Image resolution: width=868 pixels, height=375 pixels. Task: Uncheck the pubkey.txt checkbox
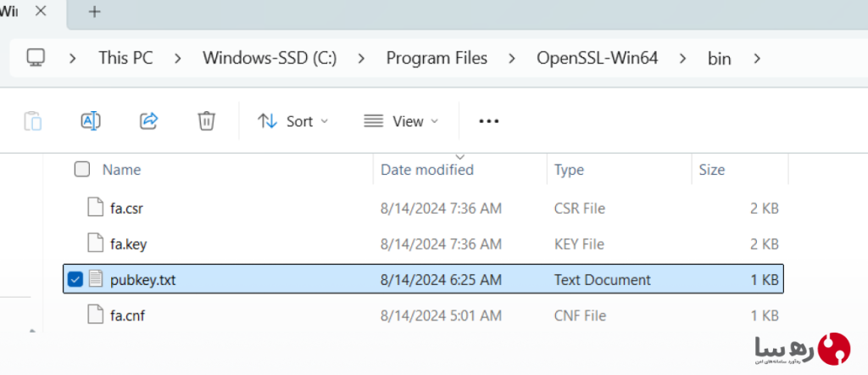(75, 280)
